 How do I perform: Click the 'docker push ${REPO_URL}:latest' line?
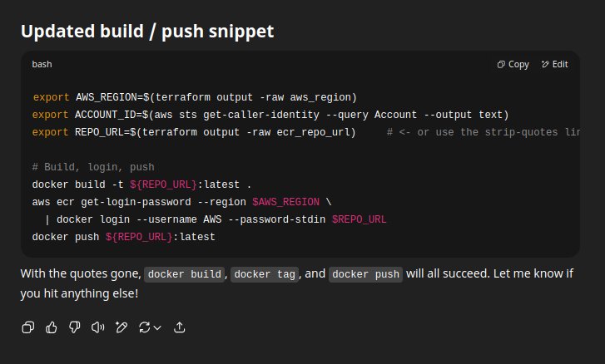tap(123, 237)
